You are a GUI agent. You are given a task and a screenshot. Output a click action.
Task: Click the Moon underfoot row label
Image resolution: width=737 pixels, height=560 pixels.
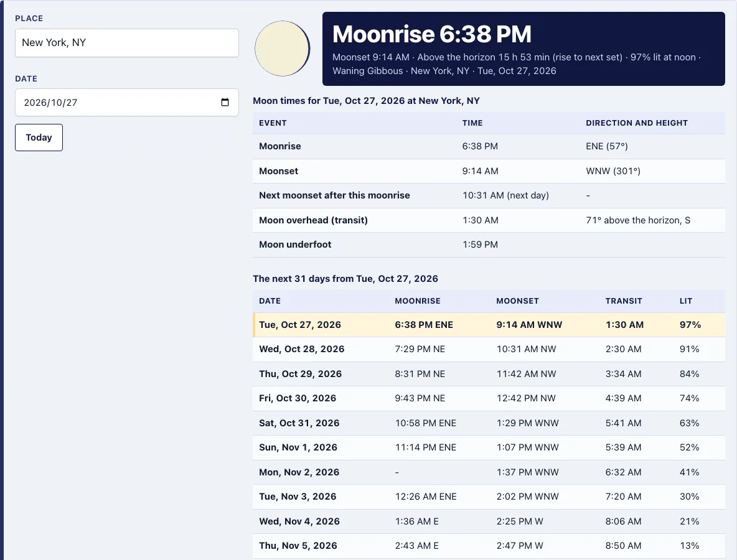pyautogui.click(x=294, y=245)
